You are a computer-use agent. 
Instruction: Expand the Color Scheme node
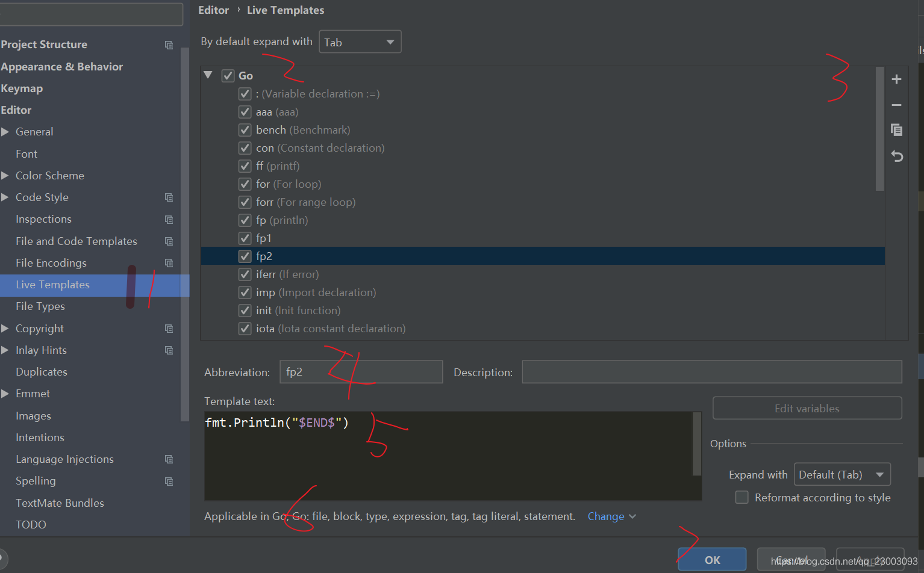[x=5, y=176]
